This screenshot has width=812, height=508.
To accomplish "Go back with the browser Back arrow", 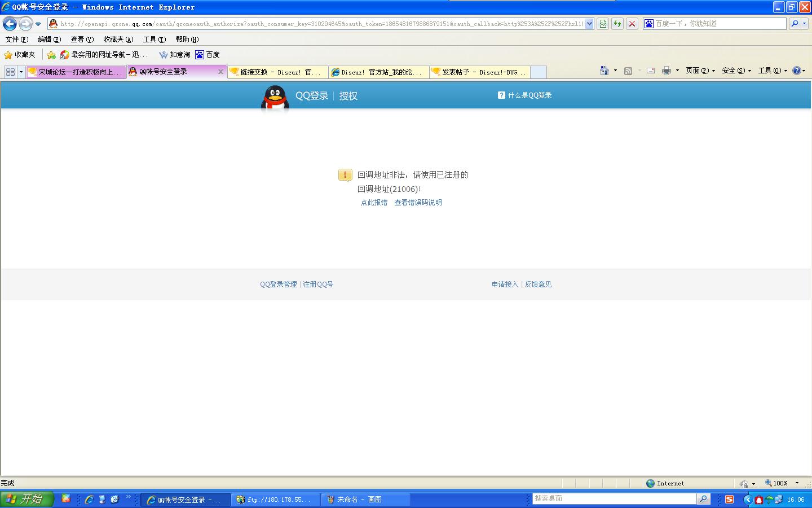I will 10,24.
